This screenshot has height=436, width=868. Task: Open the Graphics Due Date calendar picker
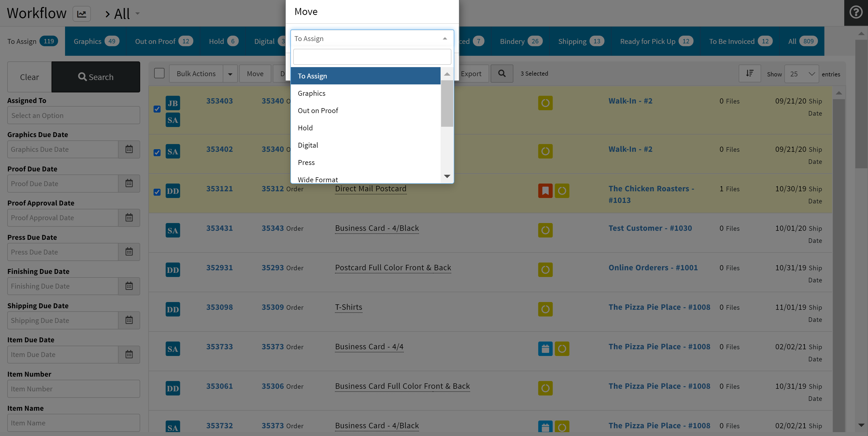(x=129, y=149)
